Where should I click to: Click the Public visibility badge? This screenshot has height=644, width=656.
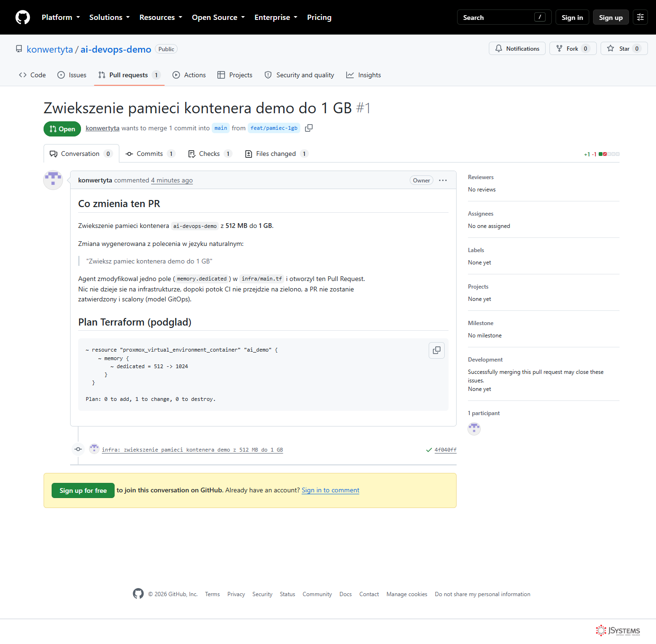pos(166,49)
